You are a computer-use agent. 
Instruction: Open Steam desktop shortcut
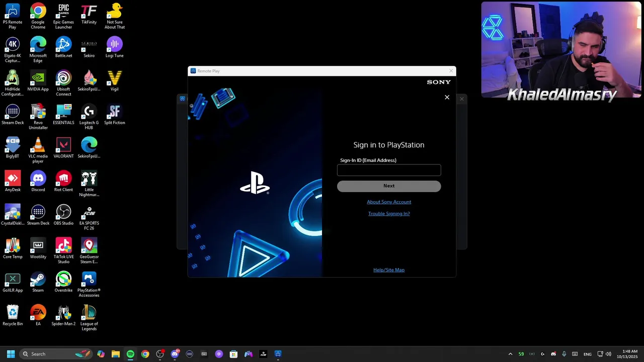click(38, 283)
